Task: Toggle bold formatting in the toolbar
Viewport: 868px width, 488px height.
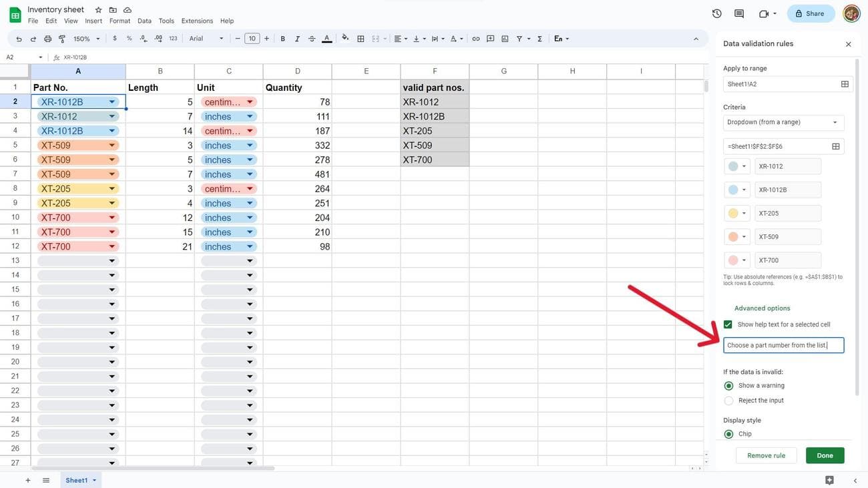Action: tap(283, 39)
